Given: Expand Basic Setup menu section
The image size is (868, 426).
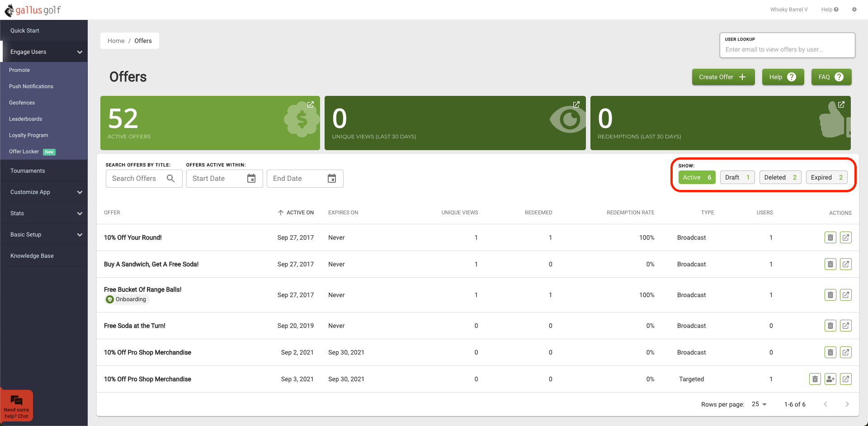Looking at the screenshot, I should click(x=44, y=234).
